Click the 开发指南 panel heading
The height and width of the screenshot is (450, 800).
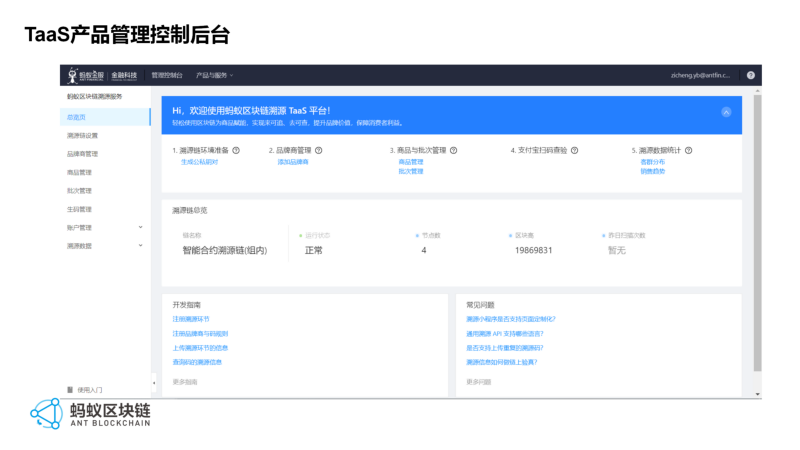pos(186,305)
